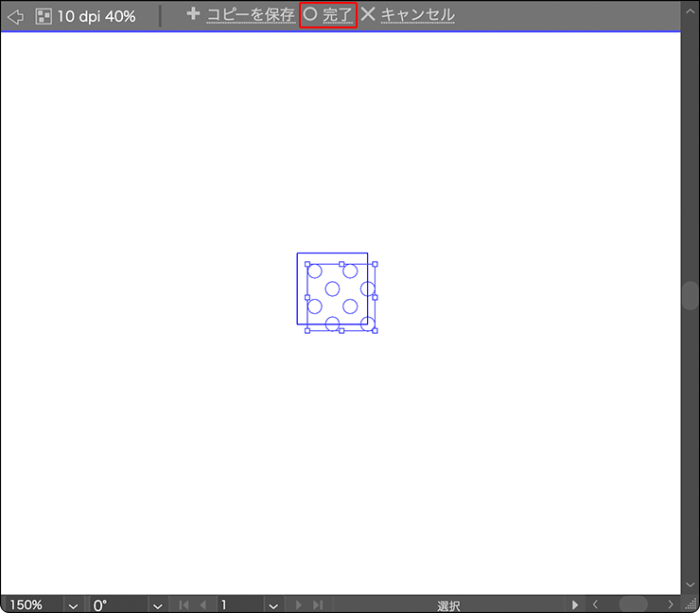Go to the last artboard
Screen dimensions: 700x613
tap(318, 604)
